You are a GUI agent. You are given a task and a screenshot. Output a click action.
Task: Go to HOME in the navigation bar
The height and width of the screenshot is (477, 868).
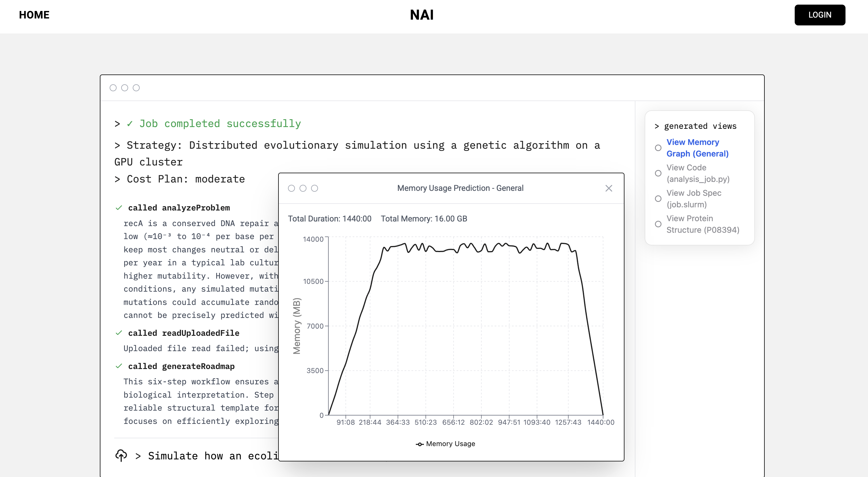coord(34,15)
